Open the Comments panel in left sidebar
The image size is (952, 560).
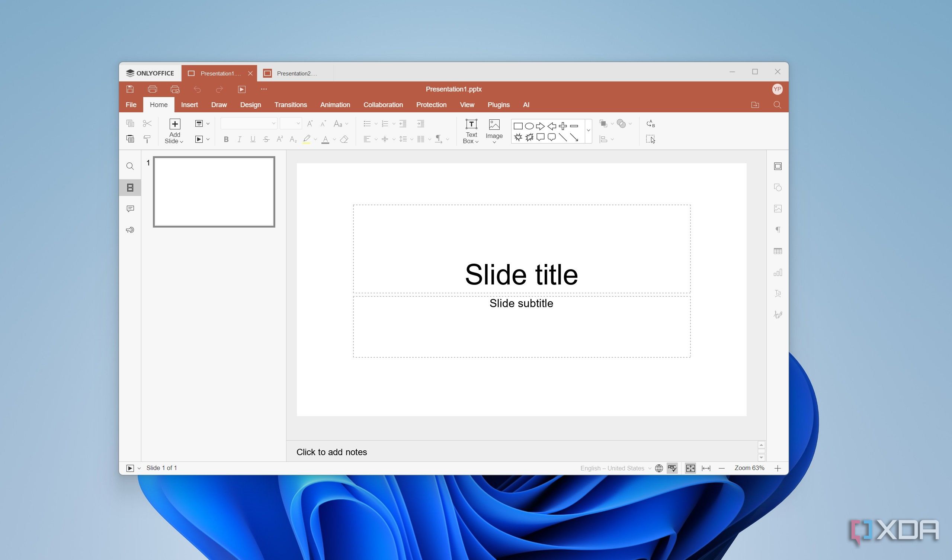coord(130,209)
